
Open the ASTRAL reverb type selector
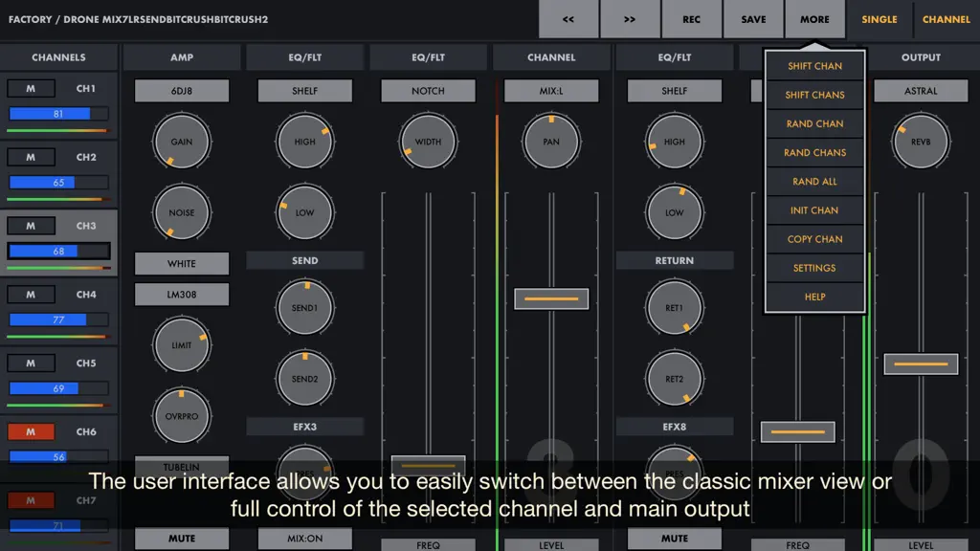[x=921, y=91]
